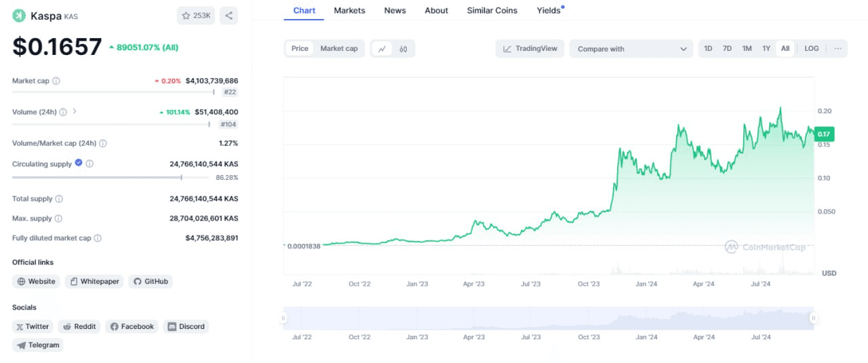Screen dimensions: 868x363
Task: Open Kaspa Facebook social link
Action: click(x=132, y=326)
